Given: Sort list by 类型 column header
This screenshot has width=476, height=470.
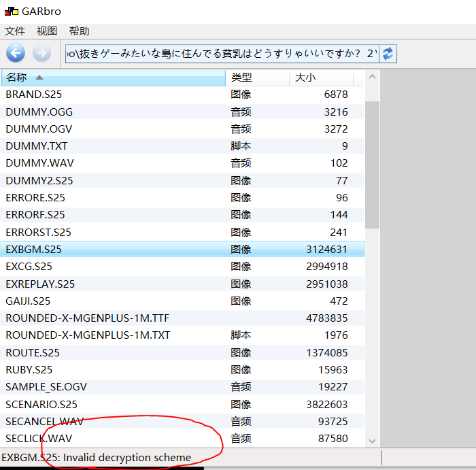Looking at the screenshot, I should (x=256, y=78).
